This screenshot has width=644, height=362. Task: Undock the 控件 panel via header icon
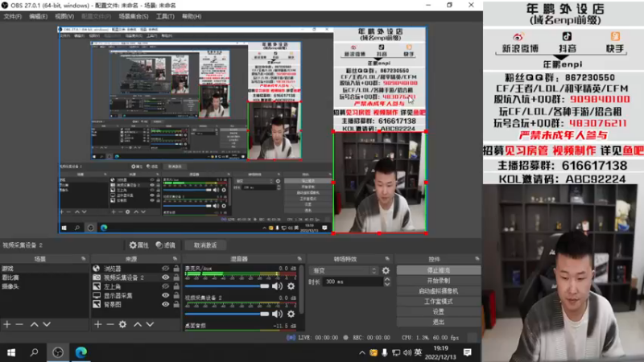(477, 259)
